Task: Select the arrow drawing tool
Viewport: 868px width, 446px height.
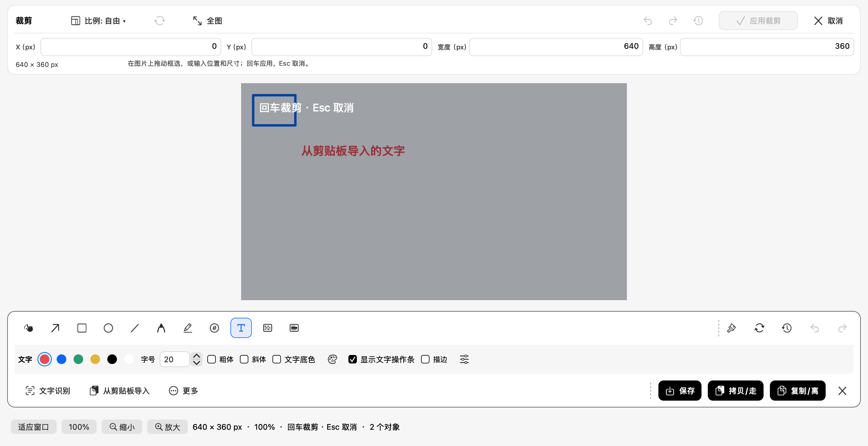Action: pos(55,328)
